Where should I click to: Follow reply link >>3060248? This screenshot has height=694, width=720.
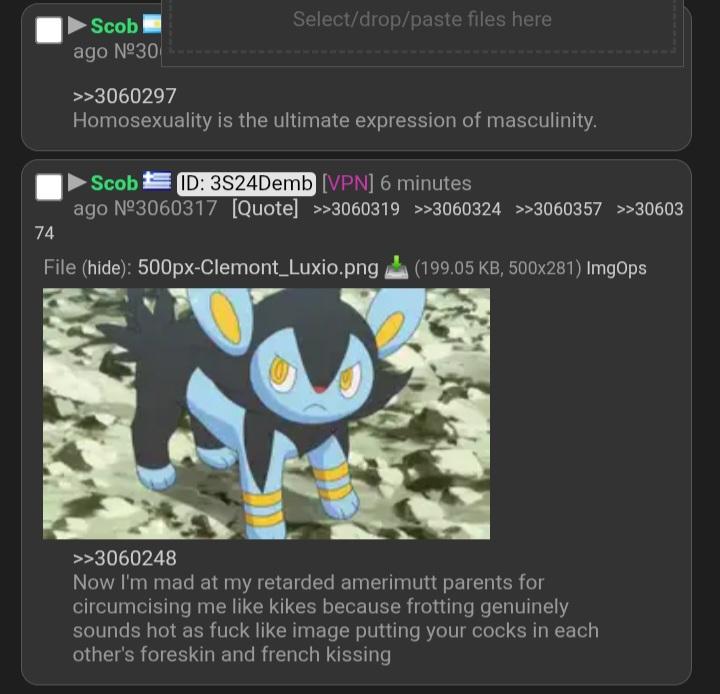[x=124, y=559]
